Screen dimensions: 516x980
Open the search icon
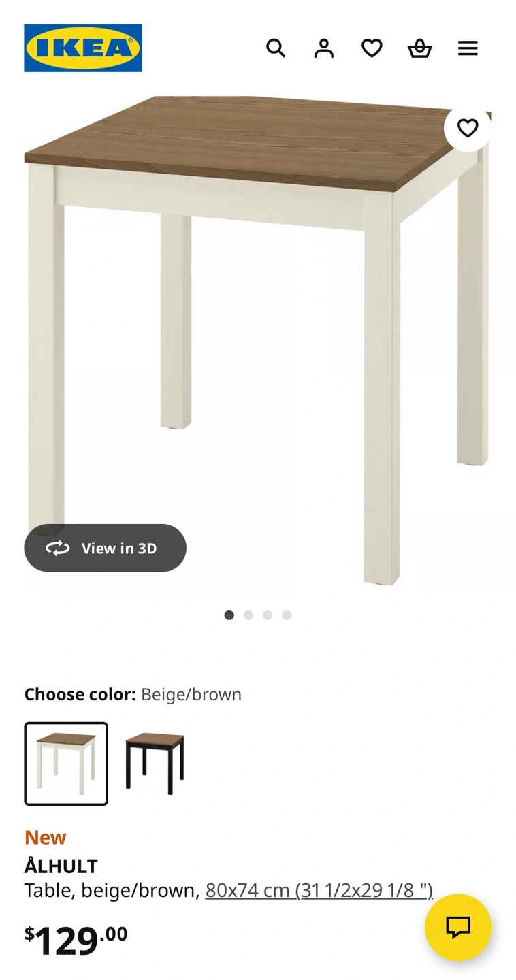coord(276,48)
